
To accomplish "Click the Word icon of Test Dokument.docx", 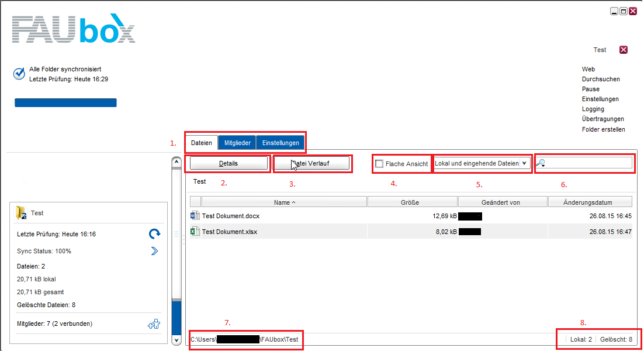I will [195, 216].
